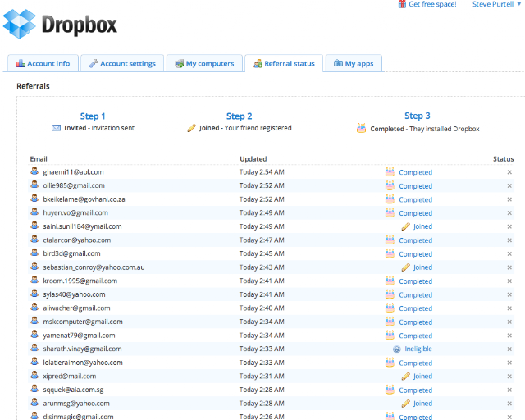
Task: Click user icon beside arunmsg@yahoo.com
Action: click(34, 403)
